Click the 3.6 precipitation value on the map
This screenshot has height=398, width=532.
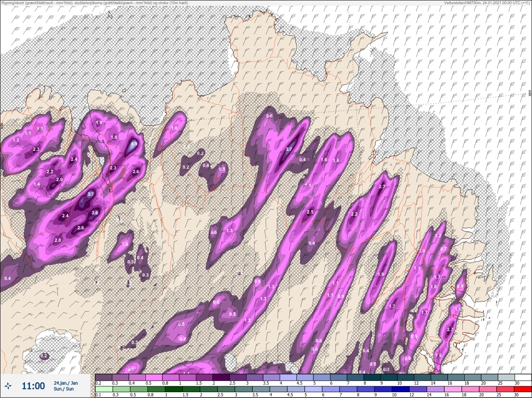(x=95, y=213)
